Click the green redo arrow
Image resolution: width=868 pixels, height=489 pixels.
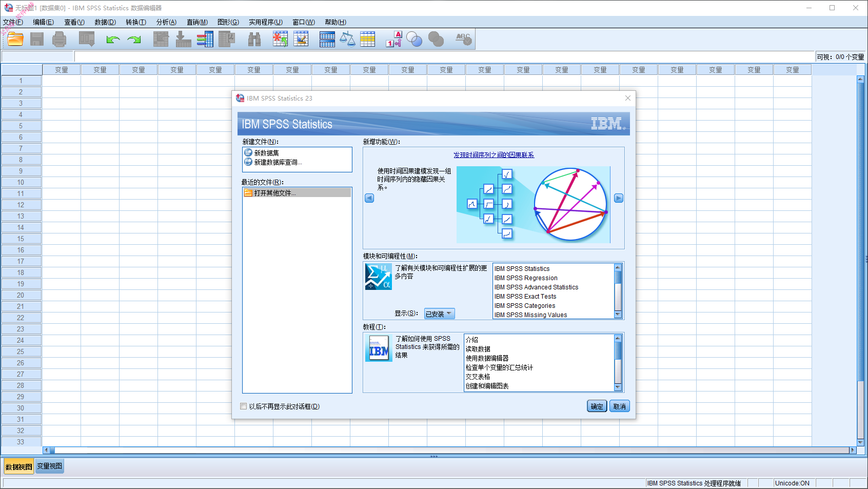coord(134,39)
